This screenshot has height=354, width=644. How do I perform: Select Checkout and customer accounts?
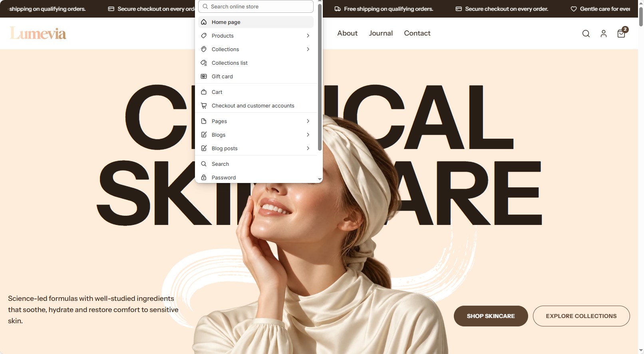[x=256, y=105]
